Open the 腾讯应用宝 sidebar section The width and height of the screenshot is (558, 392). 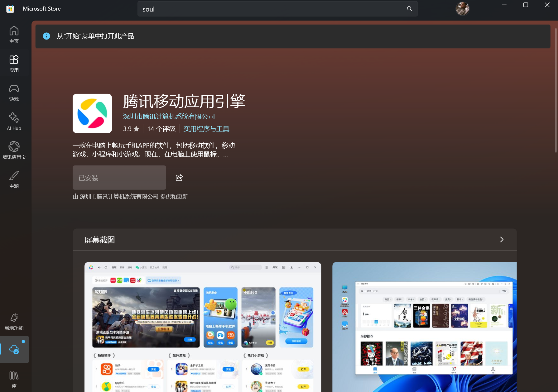coord(14,150)
